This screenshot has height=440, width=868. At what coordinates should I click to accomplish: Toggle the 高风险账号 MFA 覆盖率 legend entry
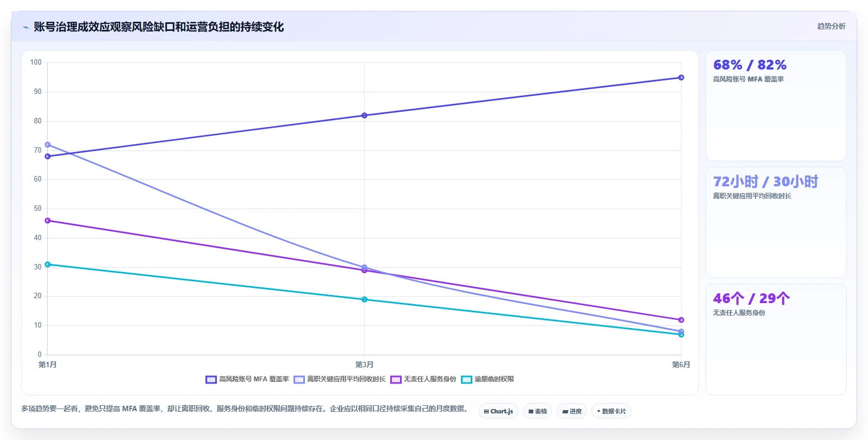point(247,379)
